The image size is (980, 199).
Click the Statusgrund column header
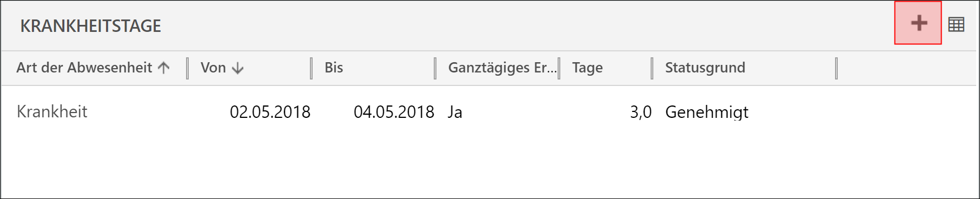(705, 68)
